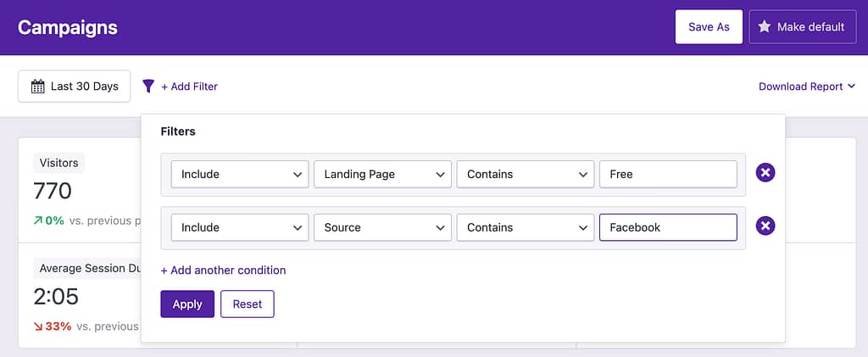
Task: Expand first row Include dropdown
Action: coord(240,174)
